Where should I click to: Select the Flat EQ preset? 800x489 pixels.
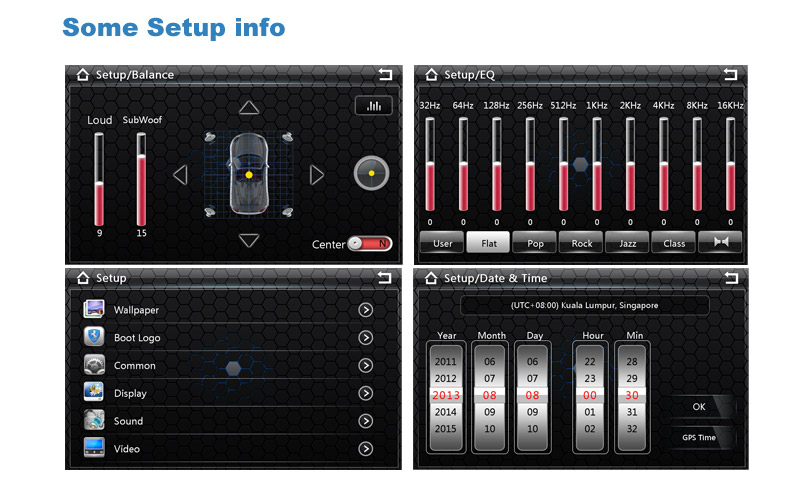pyautogui.click(x=489, y=243)
